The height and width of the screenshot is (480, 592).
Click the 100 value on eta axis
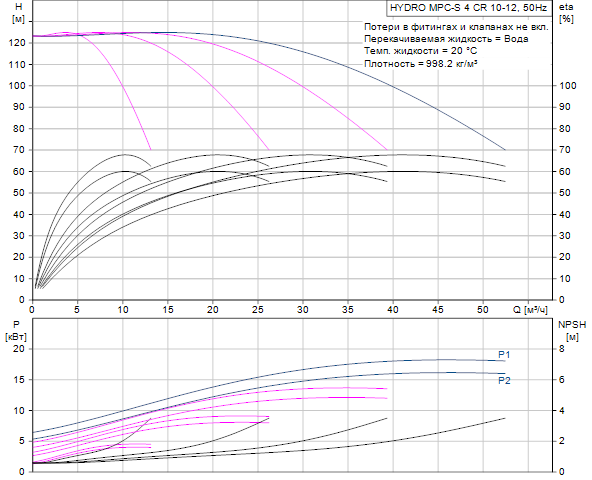tap(567, 86)
